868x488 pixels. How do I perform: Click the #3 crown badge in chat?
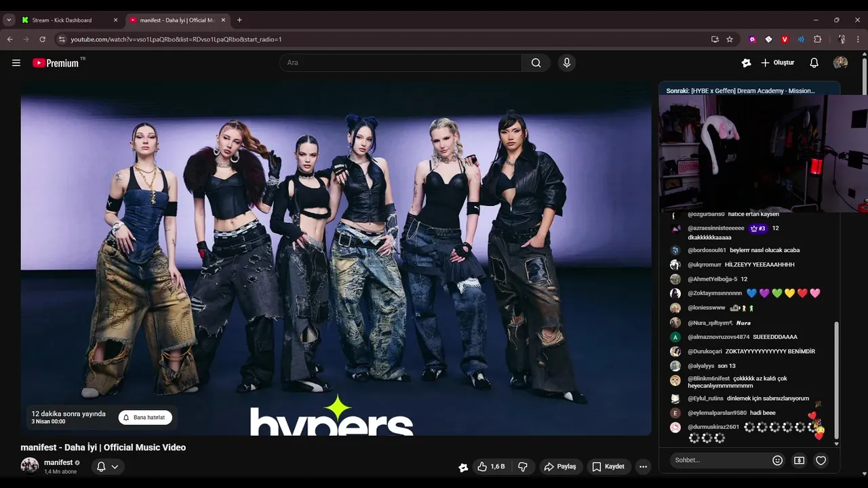758,228
